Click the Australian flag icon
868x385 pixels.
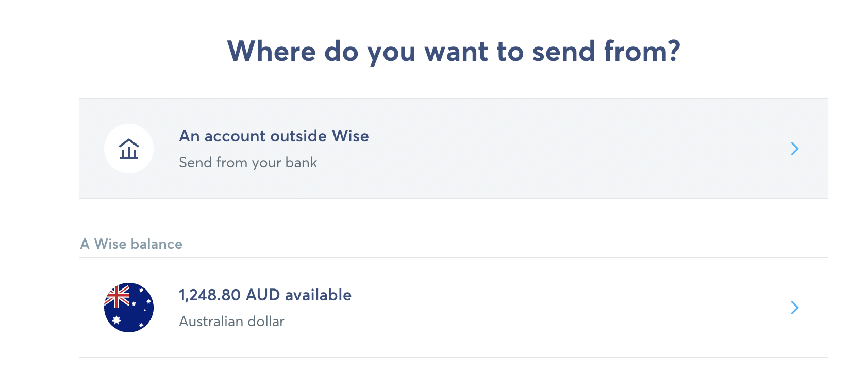pos(129,308)
